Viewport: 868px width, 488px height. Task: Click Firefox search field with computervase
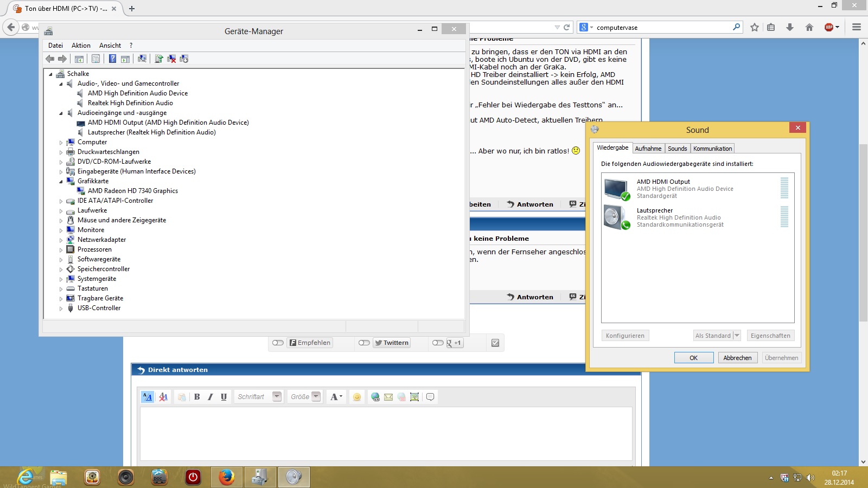coord(659,27)
